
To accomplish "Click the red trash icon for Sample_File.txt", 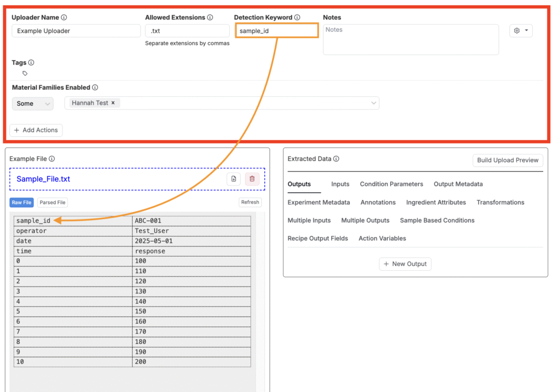I will tap(252, 179).
